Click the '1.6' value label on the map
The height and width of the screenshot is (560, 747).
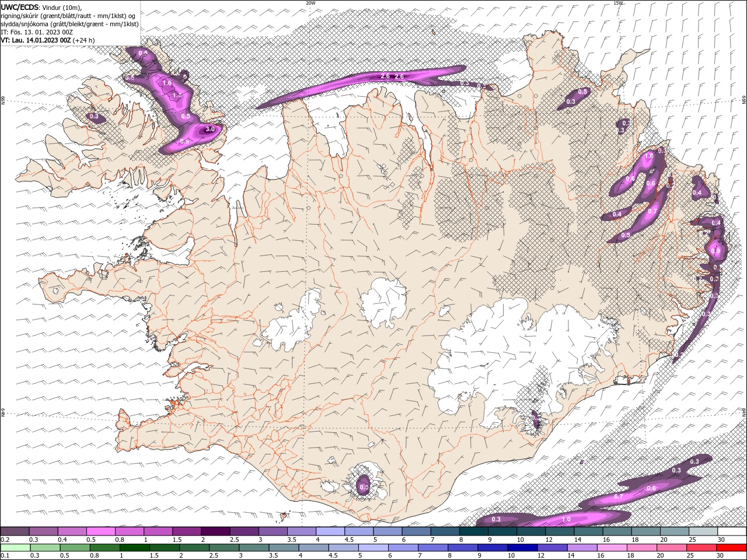[167, 83]
